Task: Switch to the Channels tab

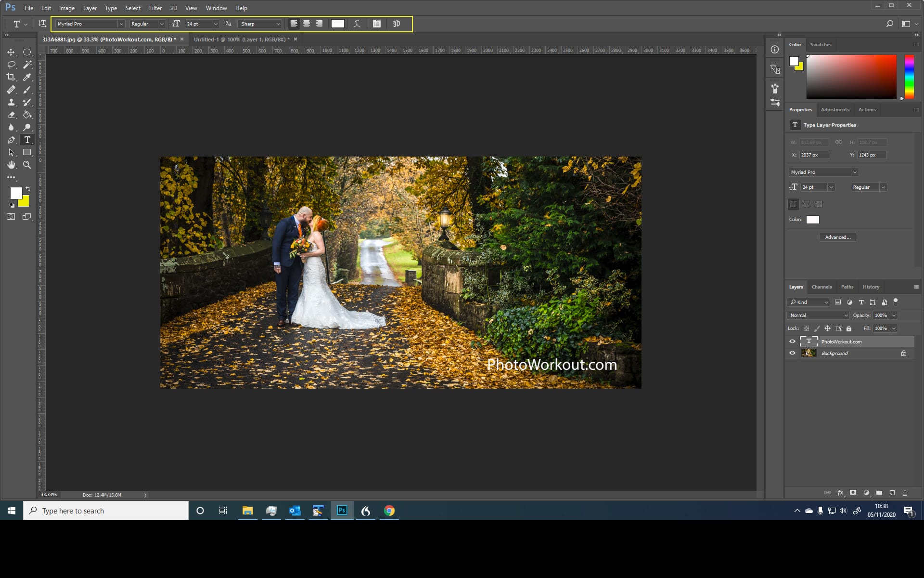Action: pos(821,287)
